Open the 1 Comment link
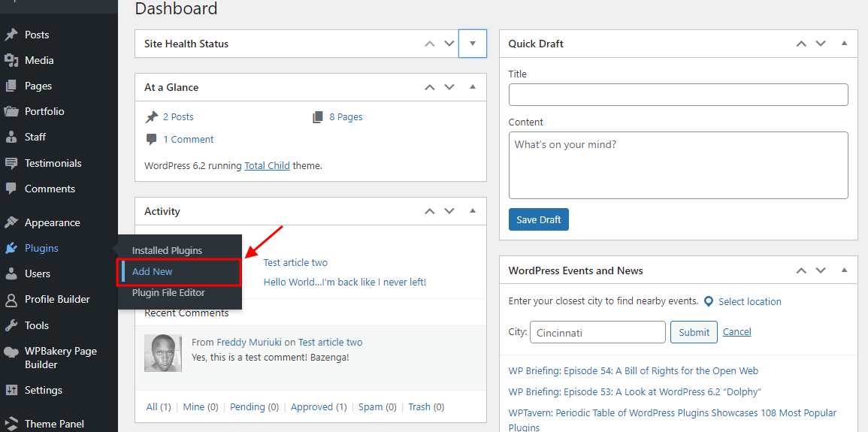This screenshot has height=432, width=868. coord(188,140)
